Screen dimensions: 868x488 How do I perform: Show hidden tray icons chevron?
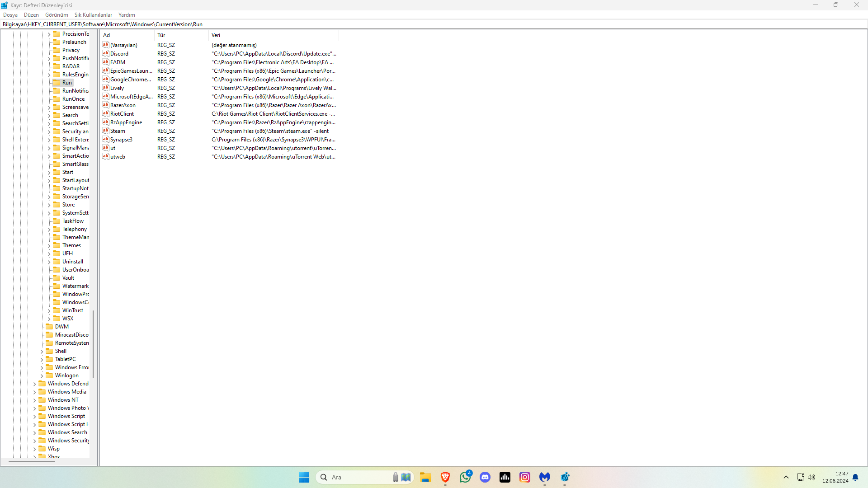786,477
